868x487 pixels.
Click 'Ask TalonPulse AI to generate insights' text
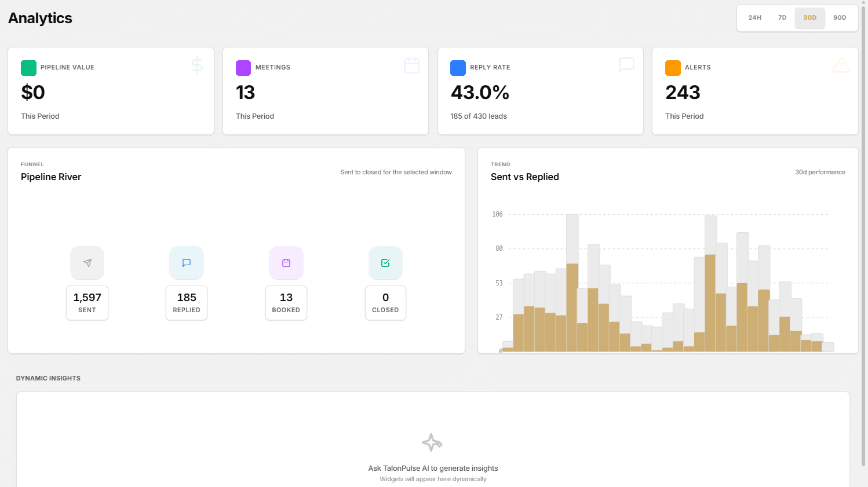(433, 468)
